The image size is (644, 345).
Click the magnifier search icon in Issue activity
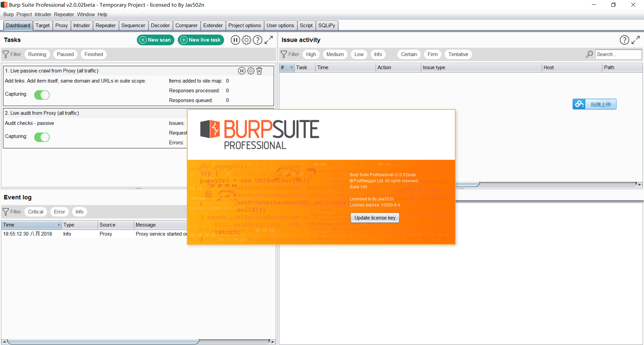tap(589, 54)
